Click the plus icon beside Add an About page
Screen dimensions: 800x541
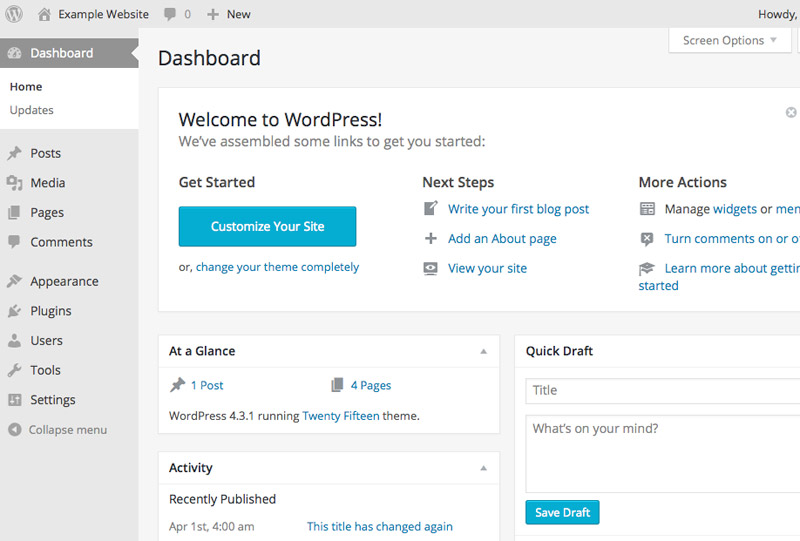431,238
